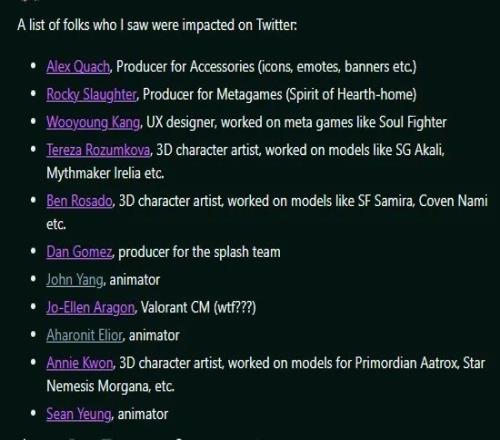This screenshot has height=440, width=500.
Task: Open the Annie Kwon link
Action: (80, 363)
